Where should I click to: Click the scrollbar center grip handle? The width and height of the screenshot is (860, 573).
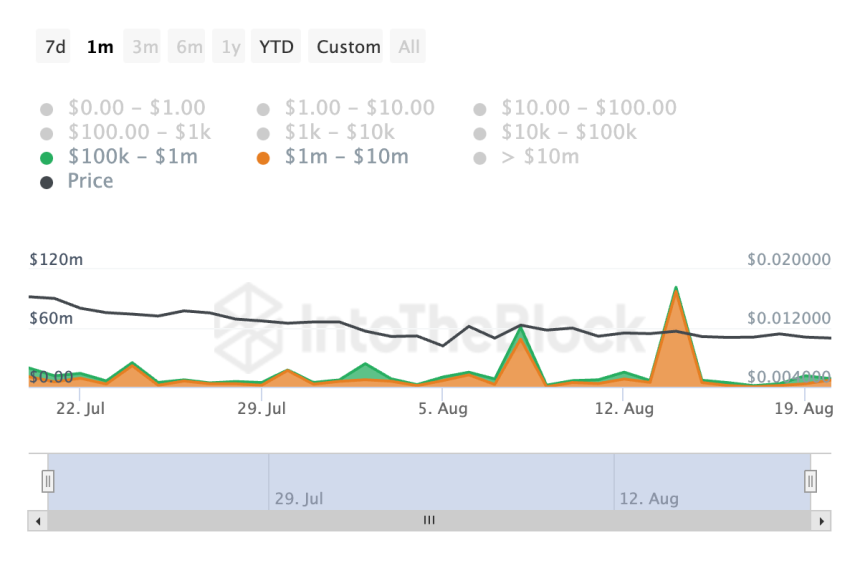(x=429, y=521)
